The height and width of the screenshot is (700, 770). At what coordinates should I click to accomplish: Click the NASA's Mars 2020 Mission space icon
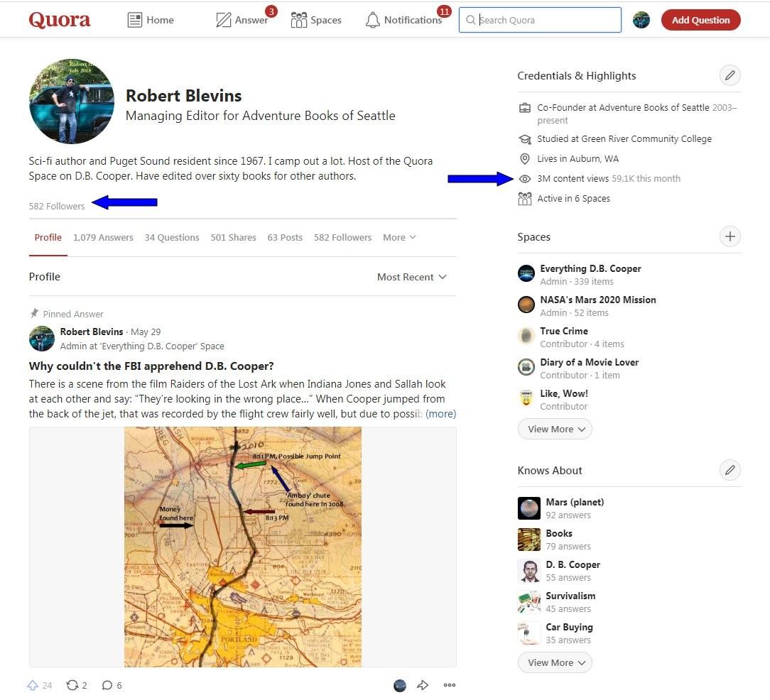[x=526, y=305]
